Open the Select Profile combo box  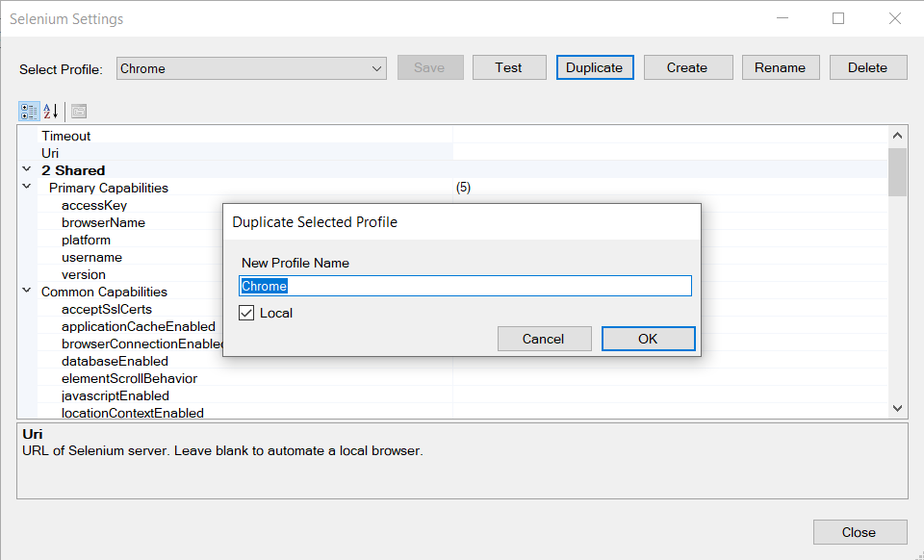tap(251, 68)
